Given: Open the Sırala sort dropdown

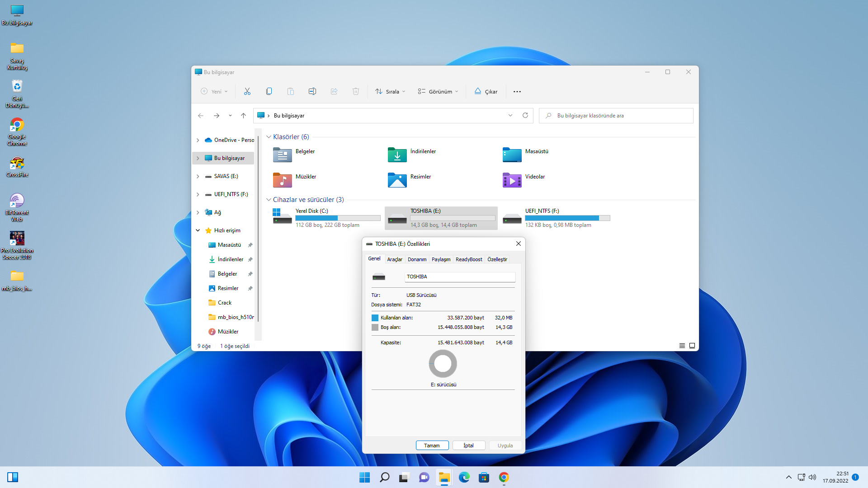Looking at the screenshot, I should pos(391,91).
